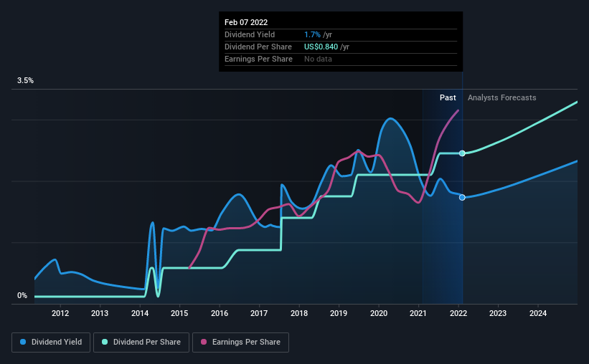Click the 'Past' label on chart
The image size is (589, 364).
click(x=448, y=97)
